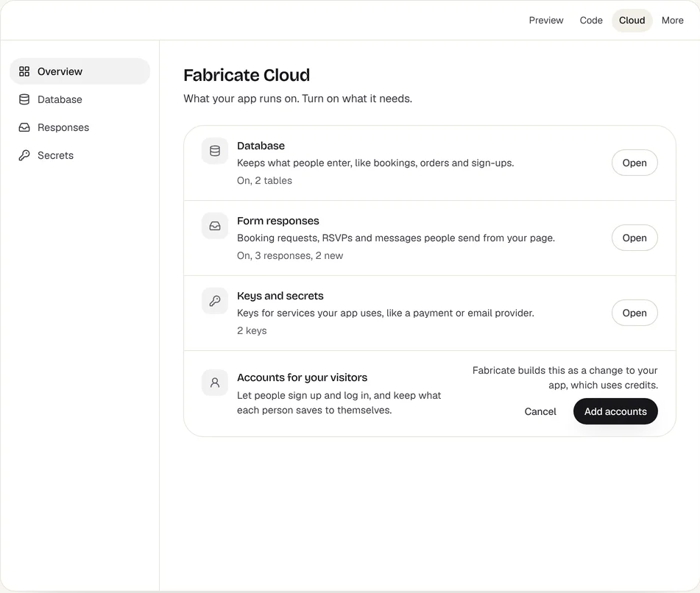Open the Form responses service
Screen dimensions: 700x593
point(634,238)
